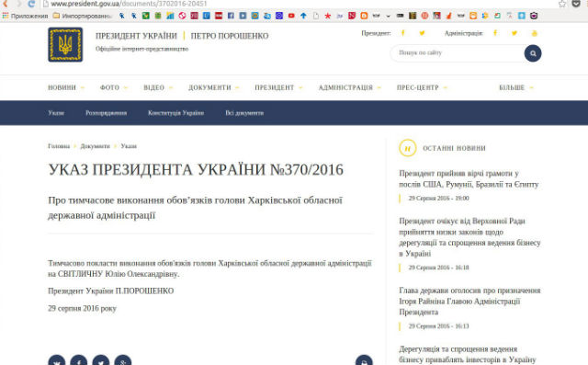Click the Петро Порошенко header link

tap(230, 36)
